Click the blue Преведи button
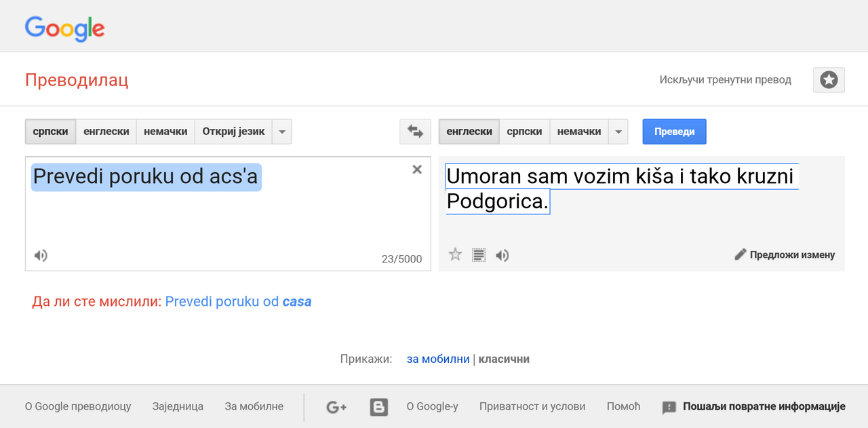 click(674, 132)
